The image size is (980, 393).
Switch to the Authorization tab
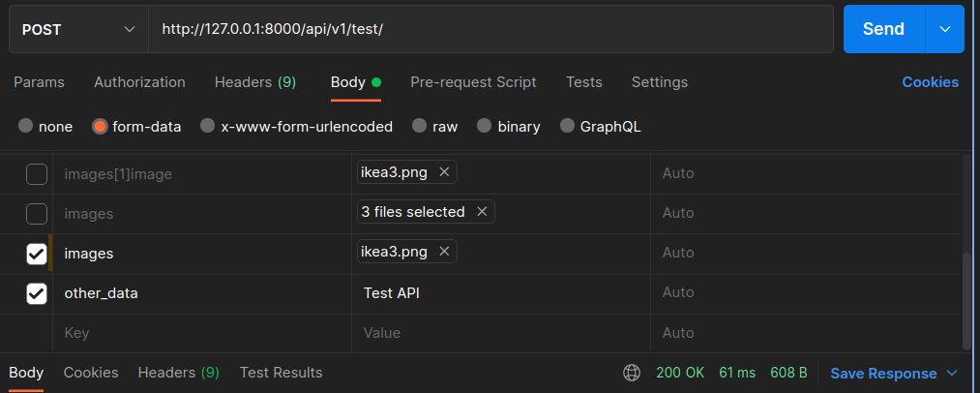139,82
